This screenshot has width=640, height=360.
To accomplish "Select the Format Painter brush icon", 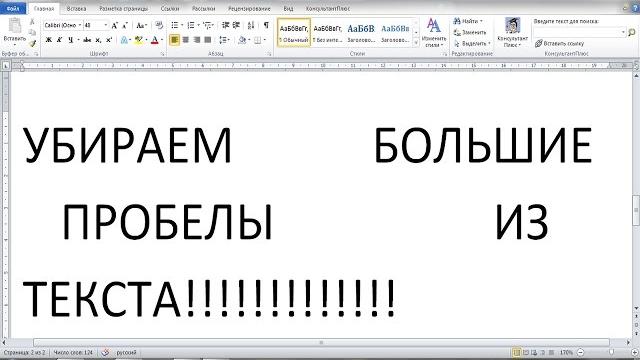I will [33, 43].
